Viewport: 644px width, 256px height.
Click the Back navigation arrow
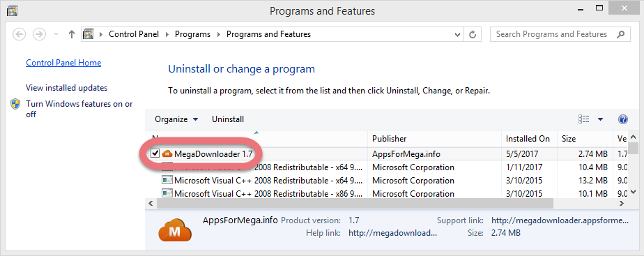[x=20, y=34]
